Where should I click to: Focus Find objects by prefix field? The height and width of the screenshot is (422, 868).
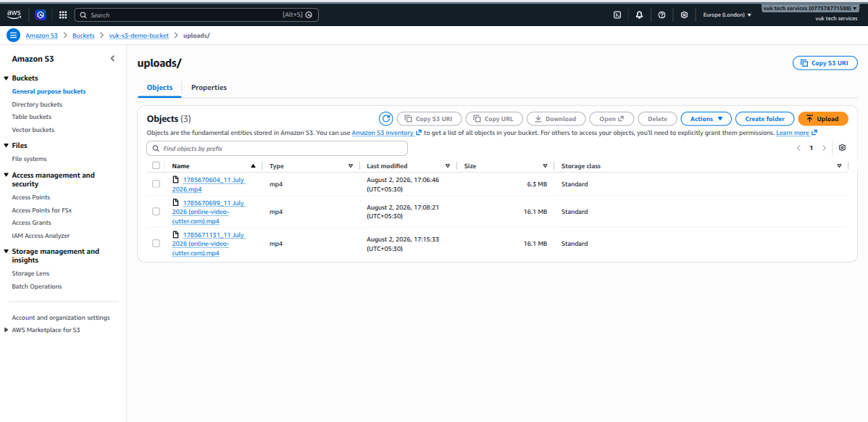click(277, 149)
